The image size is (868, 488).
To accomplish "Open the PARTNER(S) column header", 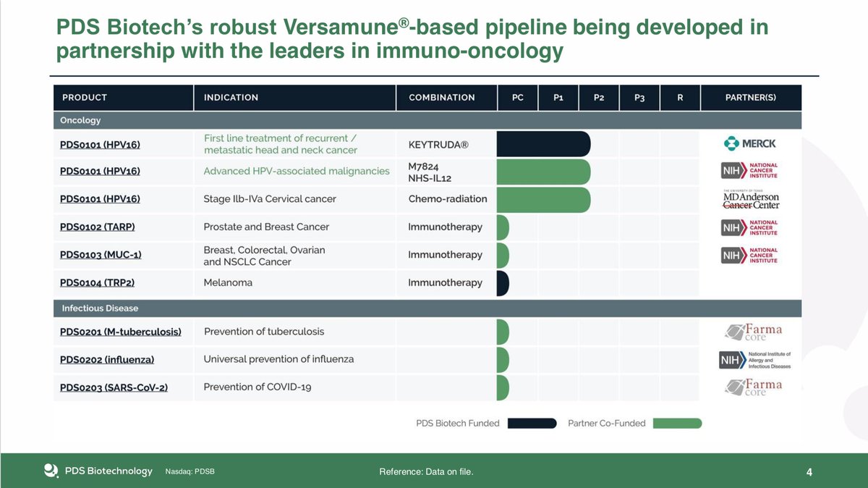I will point(752,97).
